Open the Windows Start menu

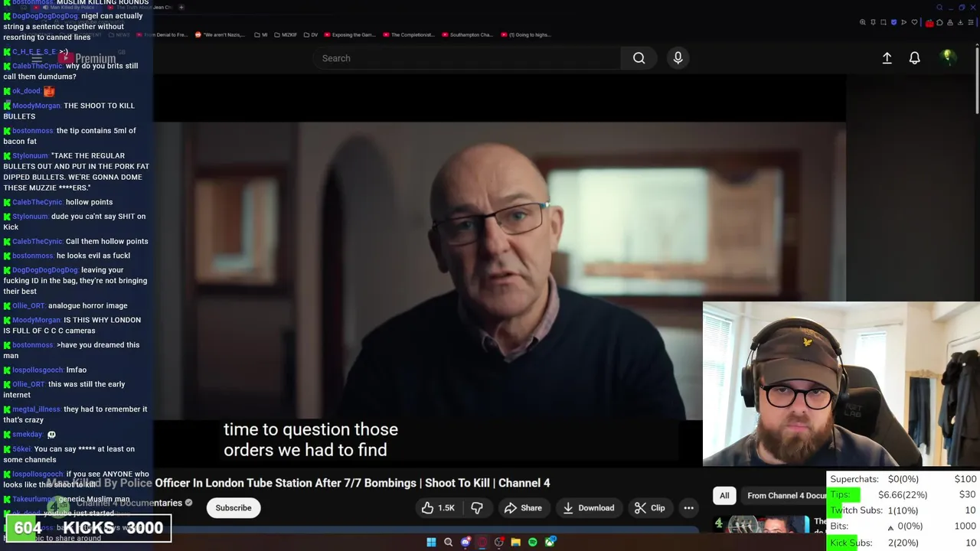(x=431, y=542)
